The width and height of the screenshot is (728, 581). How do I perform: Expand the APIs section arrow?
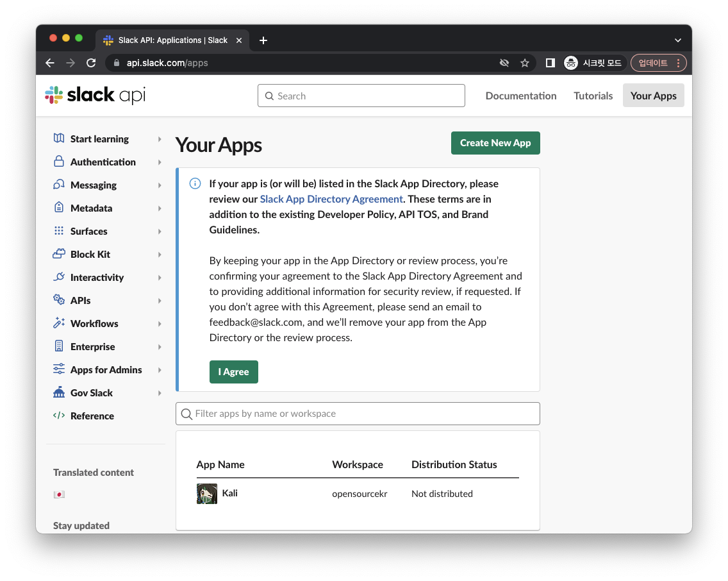click(159, 301)
